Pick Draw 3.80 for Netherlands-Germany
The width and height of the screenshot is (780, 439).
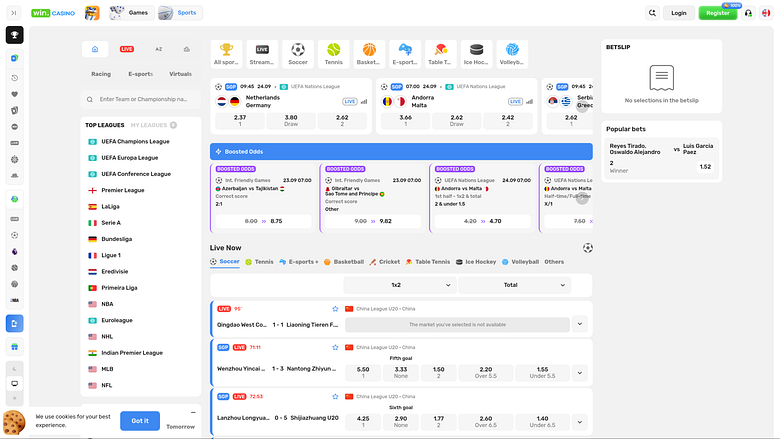tap(291, 121)
